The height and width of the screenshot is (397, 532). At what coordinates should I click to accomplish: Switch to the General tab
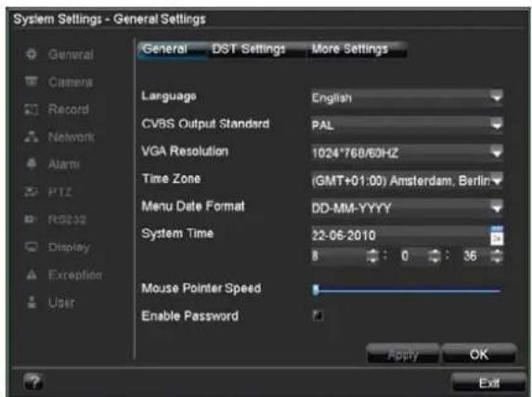click(172, 49)
